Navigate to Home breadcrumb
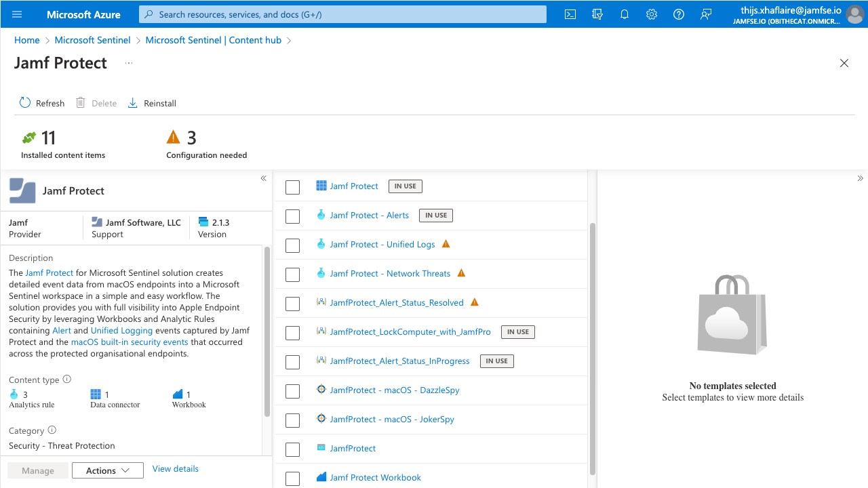The height and width of the screenshot is (488, 868). coord(27,40)
